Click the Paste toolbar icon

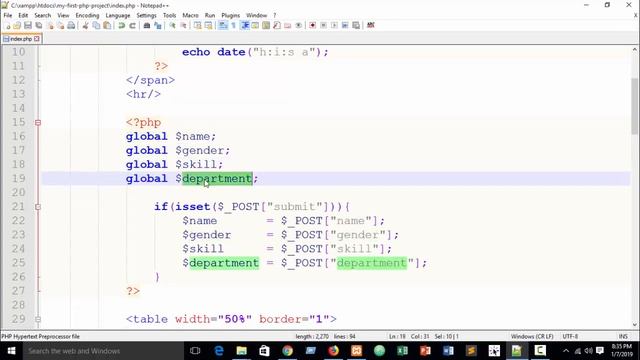[x=107, y=25]
